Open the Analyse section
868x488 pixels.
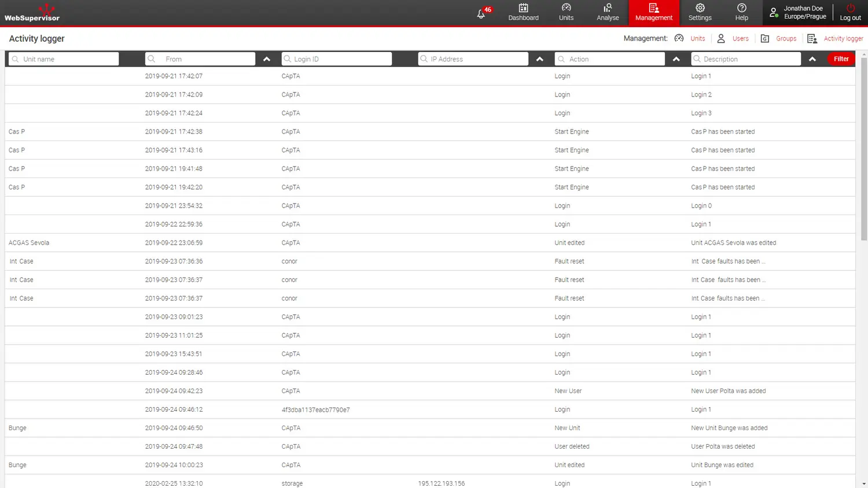click(608, 12)
